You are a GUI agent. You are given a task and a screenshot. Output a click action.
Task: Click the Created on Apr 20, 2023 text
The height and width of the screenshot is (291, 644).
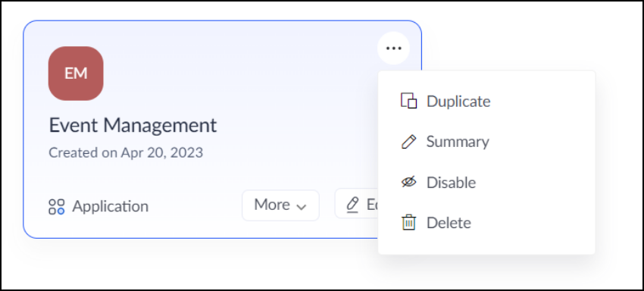tap(126, 152)
